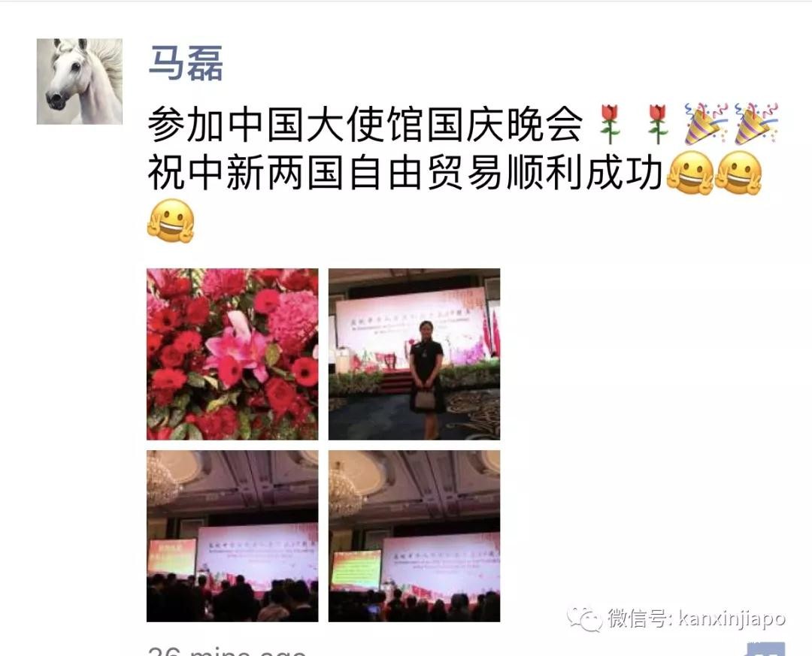Select the text line 祝中新两国自由贸易顺利成功

tap(405, 173)
